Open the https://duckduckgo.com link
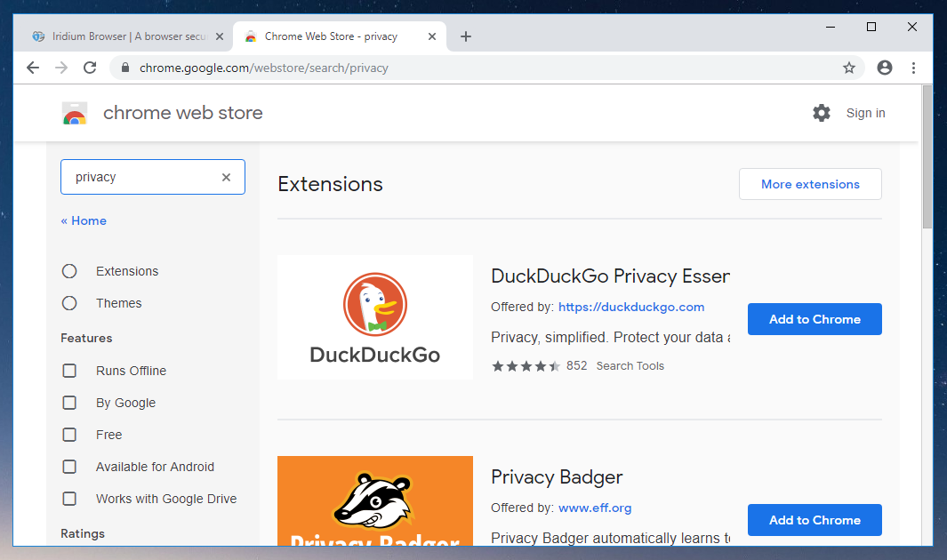The width and height of the screenshot is (947, 560). coord(631,307)
